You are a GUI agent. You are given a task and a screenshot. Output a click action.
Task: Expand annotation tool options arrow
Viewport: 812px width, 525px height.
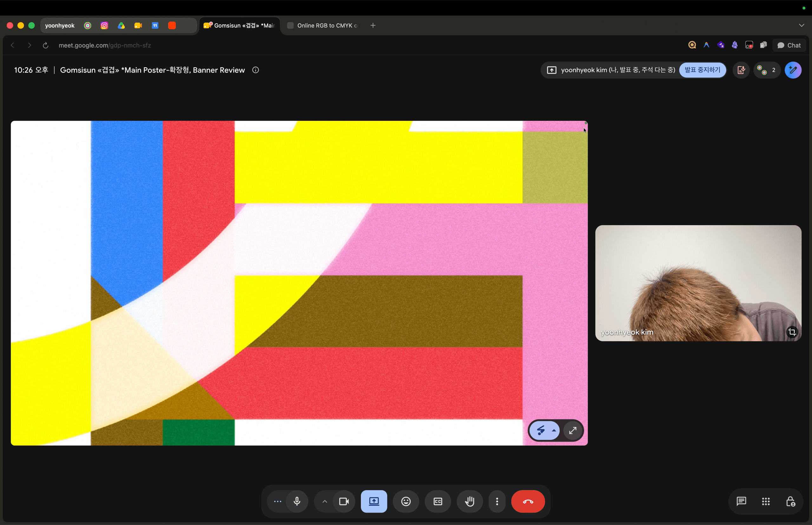[554, 430]
